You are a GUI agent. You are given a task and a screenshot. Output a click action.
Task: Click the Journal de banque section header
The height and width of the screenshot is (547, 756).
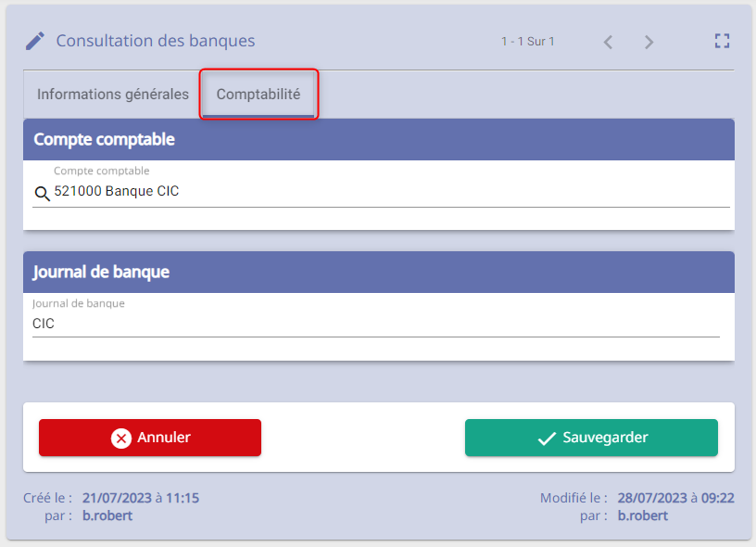379,272
